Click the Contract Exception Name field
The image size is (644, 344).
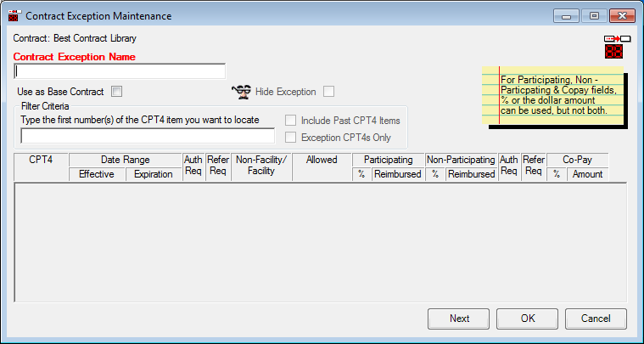(120, 71)
